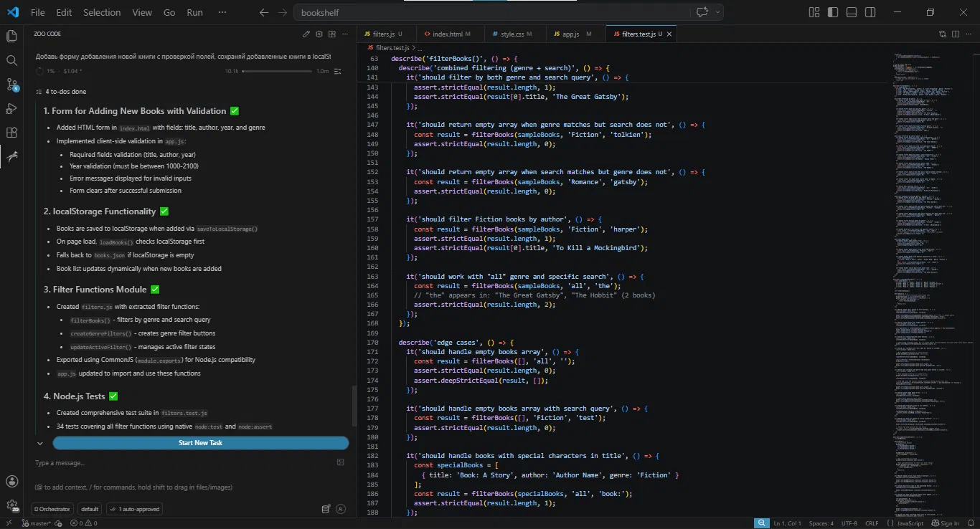Screen dimensions: 980x529
Task: Go back with the navigation arrow
Action: tap(263, 12)
